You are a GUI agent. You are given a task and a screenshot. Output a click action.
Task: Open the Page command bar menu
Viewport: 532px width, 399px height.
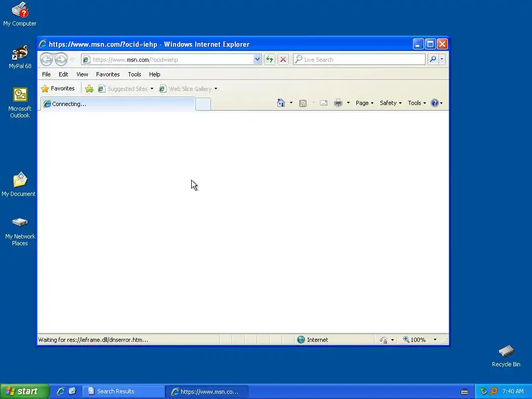[x=365, y=103]
